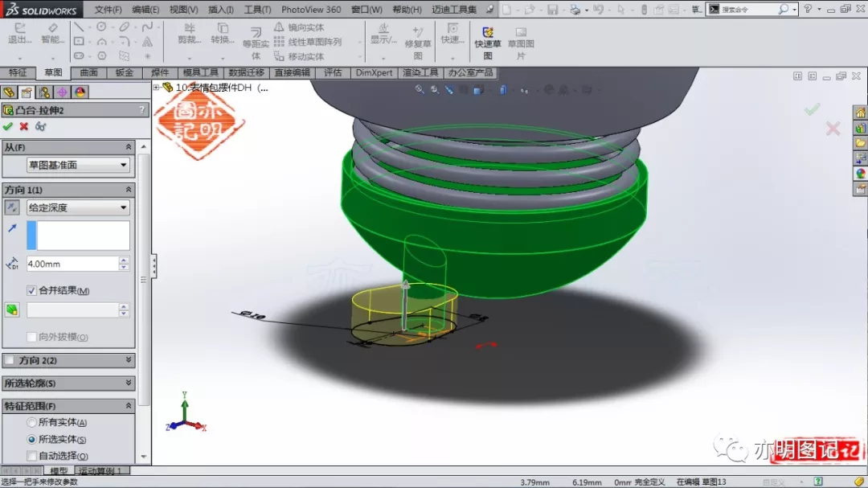The width and height of the screenshot is (868, 488).
Task: Collapse the 从(F) section
Action: [129, 147]
